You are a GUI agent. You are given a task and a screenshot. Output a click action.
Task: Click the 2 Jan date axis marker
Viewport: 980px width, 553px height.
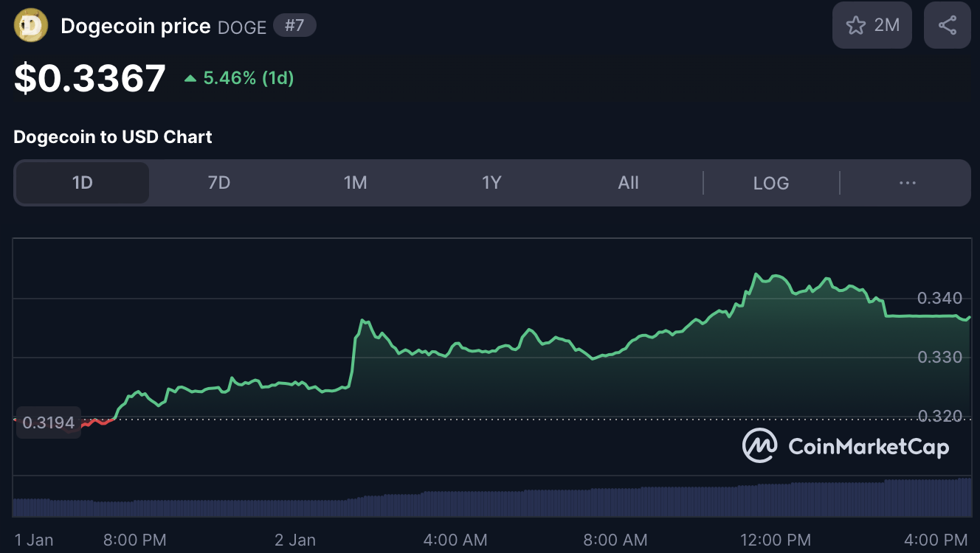pos(295,540)
